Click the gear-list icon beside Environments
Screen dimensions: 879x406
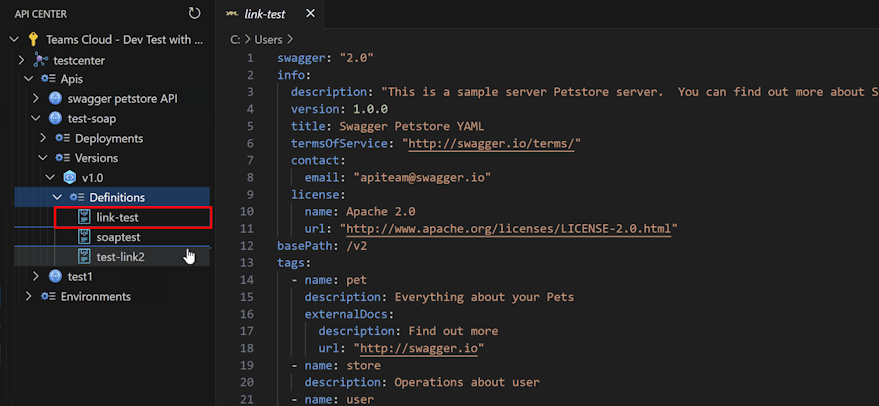tap(48, 296)
